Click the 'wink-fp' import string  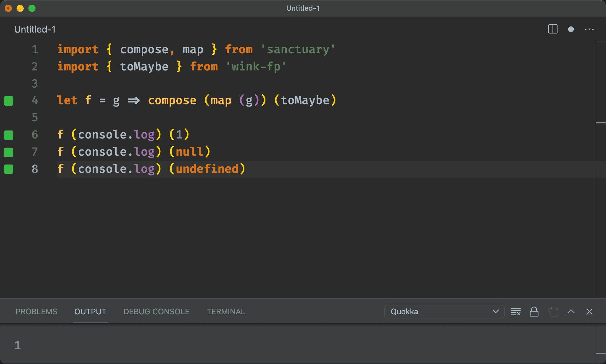(x=256, y=67)
